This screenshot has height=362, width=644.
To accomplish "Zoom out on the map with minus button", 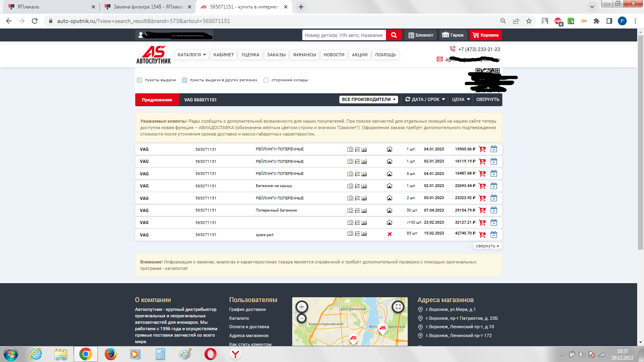I will point(301,319).
